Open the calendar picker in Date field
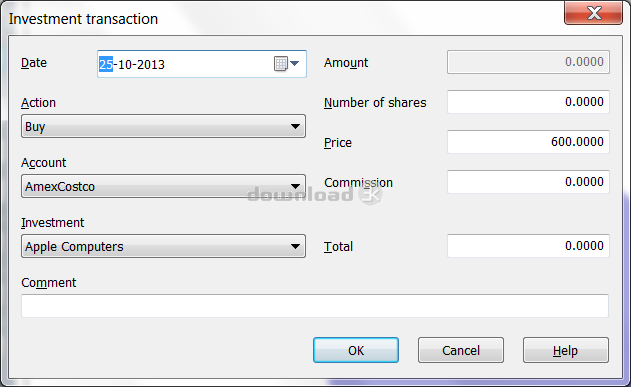 [x=287, y=64]
